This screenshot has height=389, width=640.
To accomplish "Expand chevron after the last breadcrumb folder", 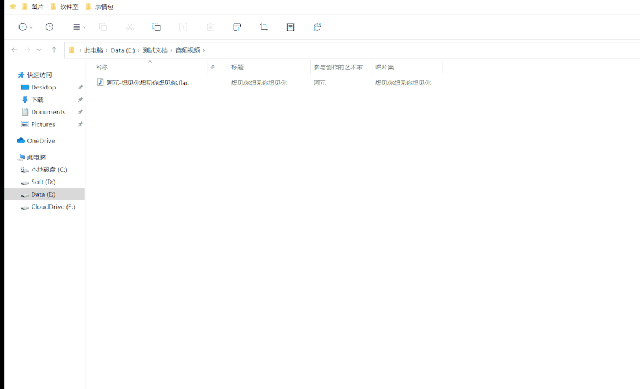I will [204, 50].
